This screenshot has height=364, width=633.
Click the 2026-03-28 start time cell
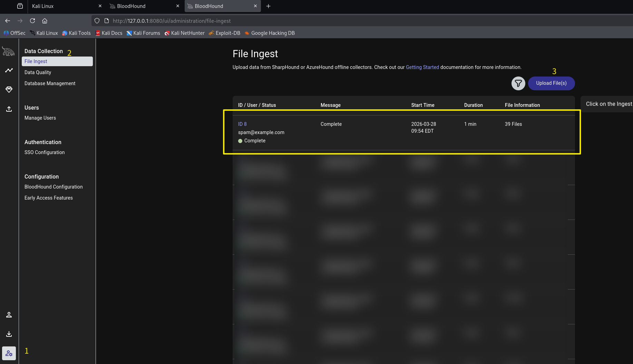(423, 128)
